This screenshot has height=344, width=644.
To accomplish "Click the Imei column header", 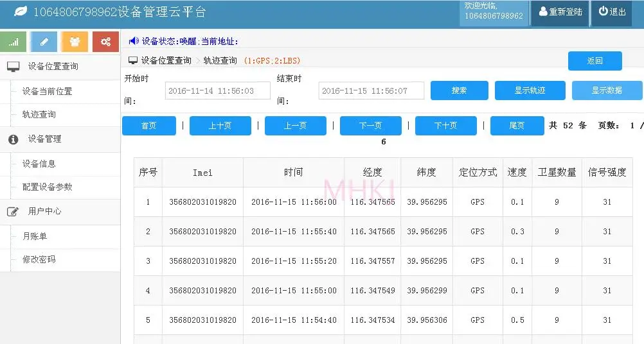I will 202,172.
